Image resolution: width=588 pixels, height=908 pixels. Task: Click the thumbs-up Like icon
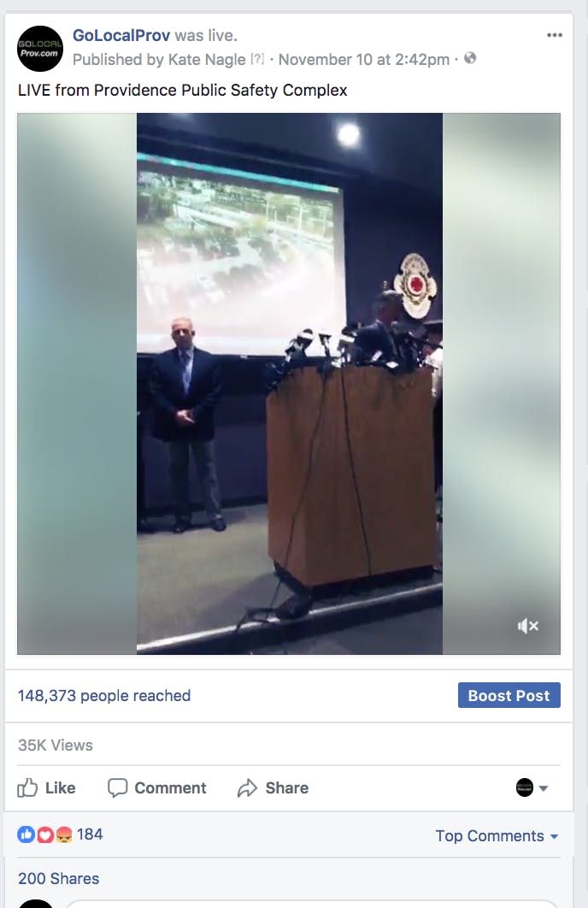click(x=27, y=787)
